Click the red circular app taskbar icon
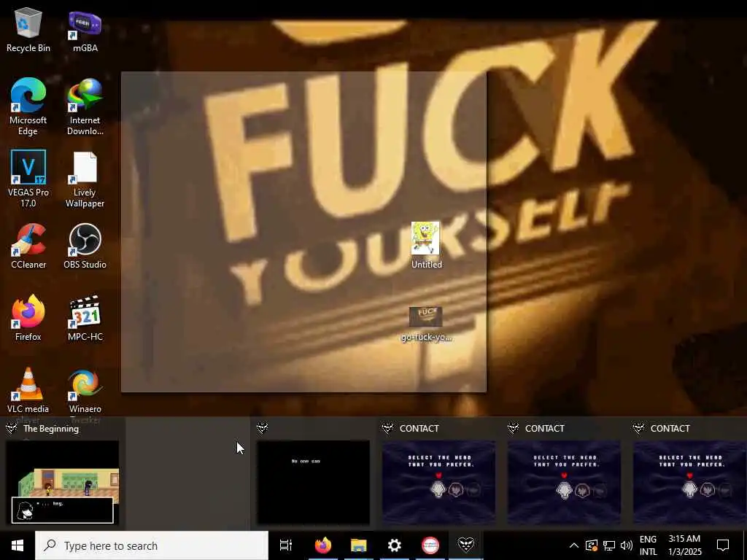This screenshot has width=747, height=560. point(430,545)
